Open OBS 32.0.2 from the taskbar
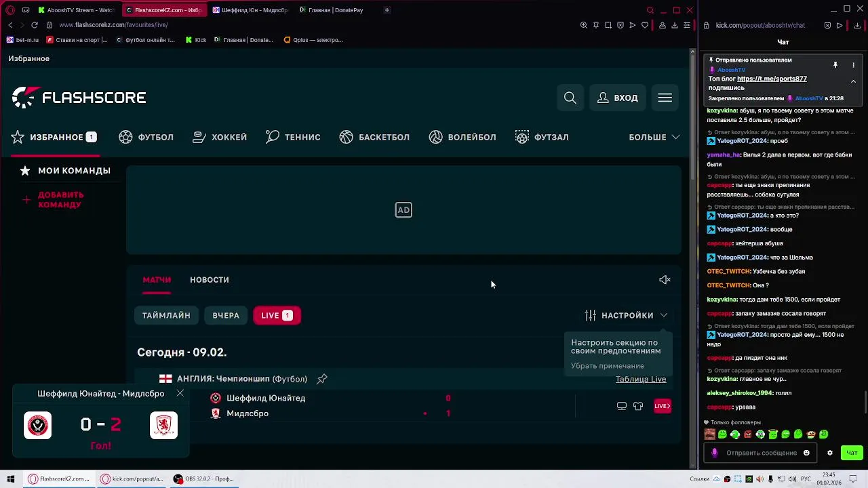Screen dimensions: 868x488 click(204, 479)
